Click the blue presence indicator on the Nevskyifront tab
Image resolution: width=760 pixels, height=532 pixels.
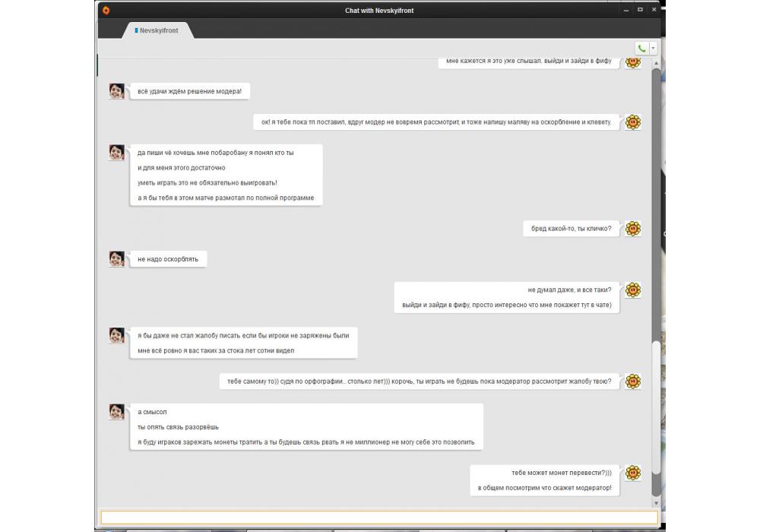(x=136, y=30)
